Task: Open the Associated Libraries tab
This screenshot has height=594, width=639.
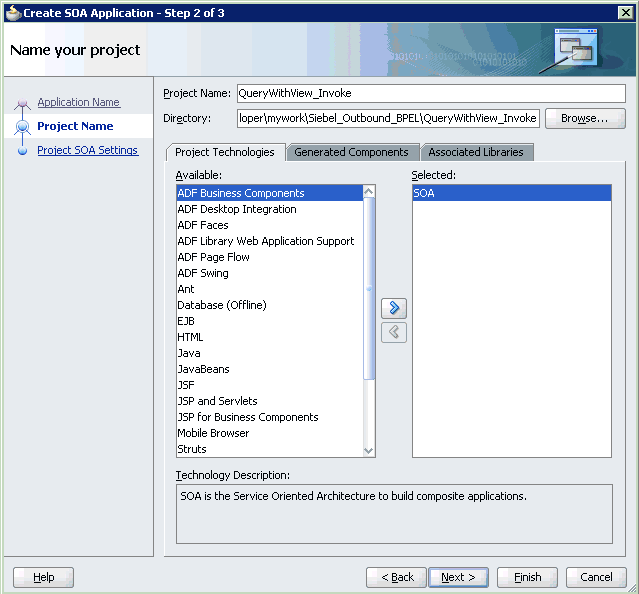Action: [x=476, y=152]
